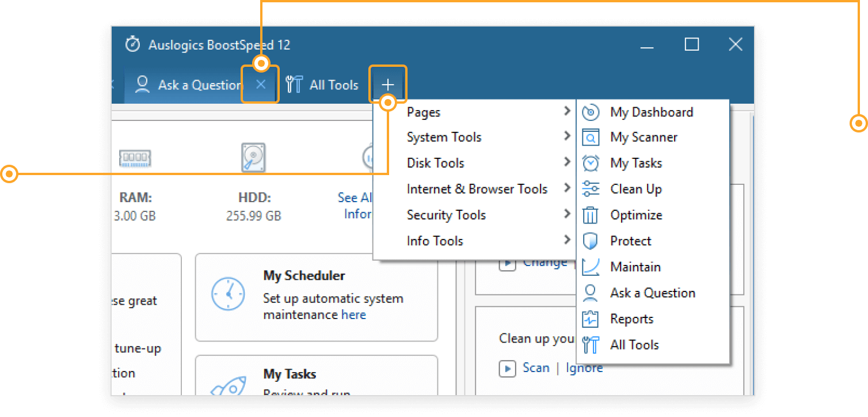Click the My Dashboard icon in submenu
Image resolution: width=868 pixels, height=417 pixels.
tap(591, 112)
